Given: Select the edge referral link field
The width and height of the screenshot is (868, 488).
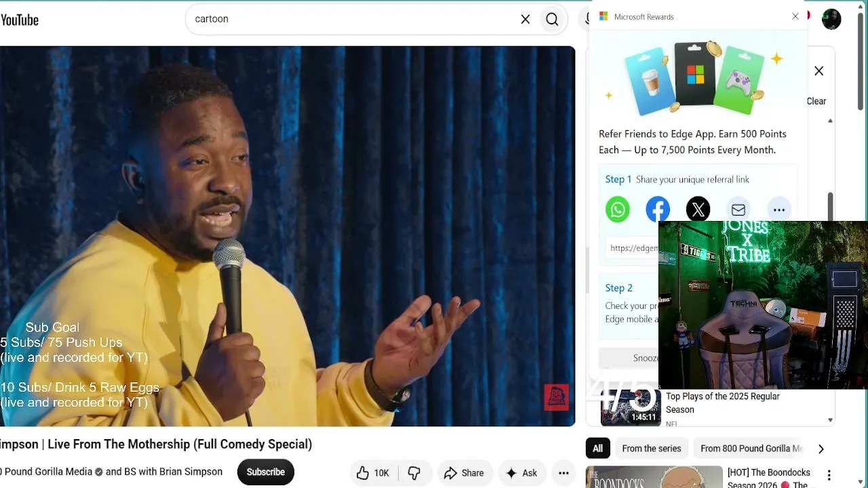Looking at the screenshot, I should pos(632,248).
